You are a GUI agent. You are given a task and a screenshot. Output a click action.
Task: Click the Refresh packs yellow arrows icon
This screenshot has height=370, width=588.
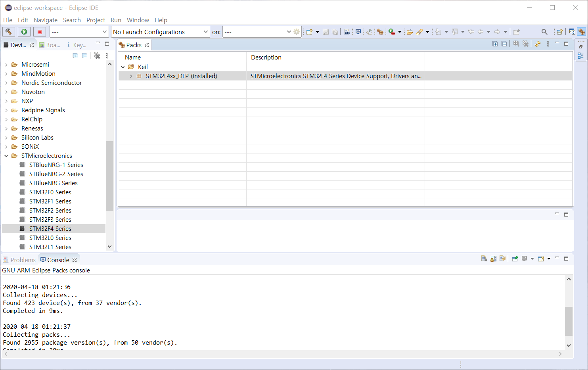point(537,44)
